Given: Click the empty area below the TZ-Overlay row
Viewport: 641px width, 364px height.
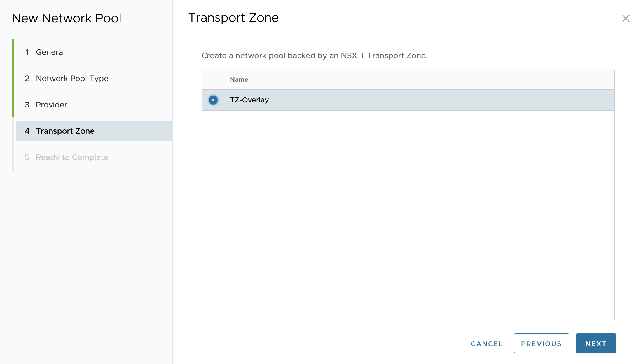Looking at the screenshot, I should click(x=408, y=212).
